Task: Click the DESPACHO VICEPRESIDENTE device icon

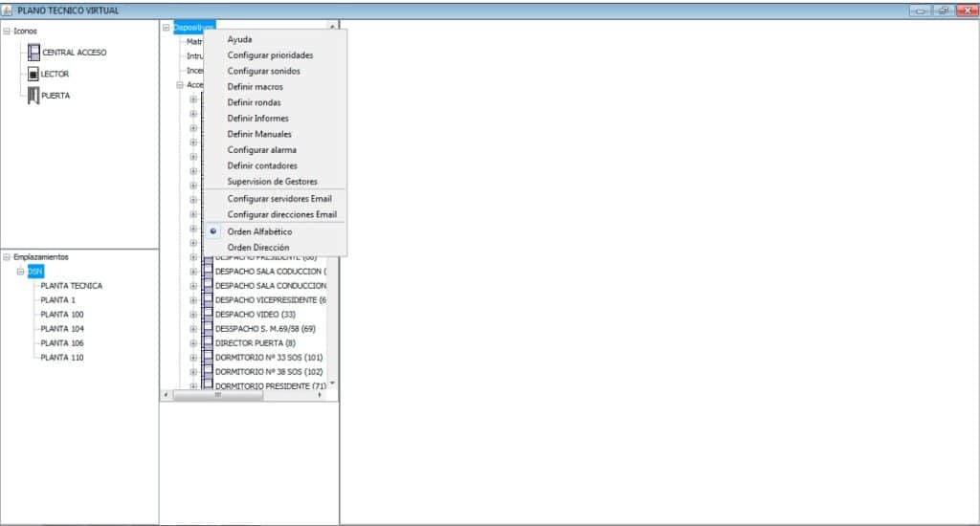Action: point(208,300)
